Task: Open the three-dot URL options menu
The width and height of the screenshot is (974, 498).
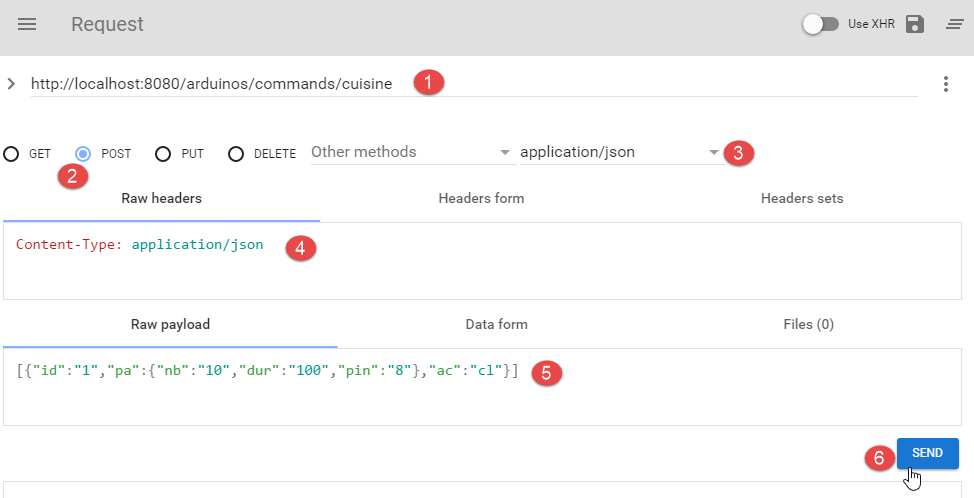Action: pos(946,84)
